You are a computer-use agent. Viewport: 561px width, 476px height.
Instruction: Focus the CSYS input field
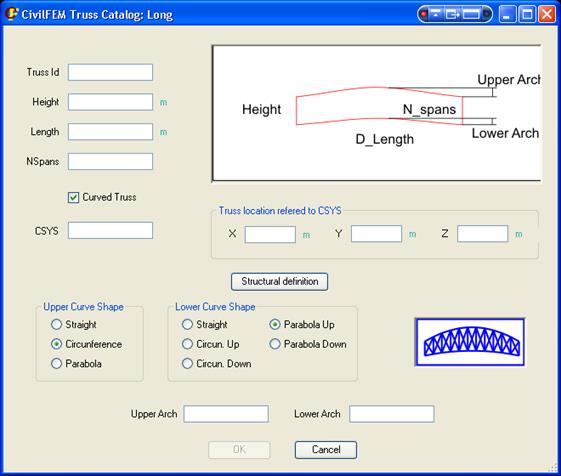110,230
